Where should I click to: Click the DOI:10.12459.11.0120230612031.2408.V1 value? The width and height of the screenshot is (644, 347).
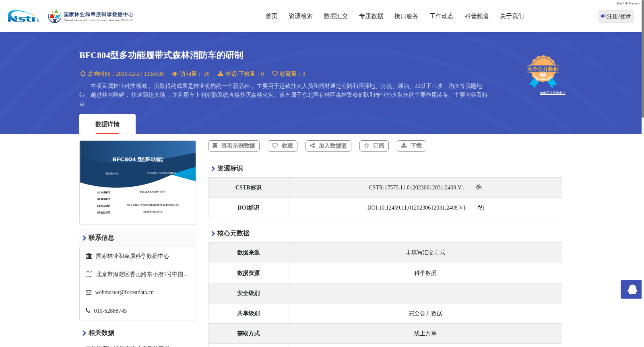pos(417,208)
